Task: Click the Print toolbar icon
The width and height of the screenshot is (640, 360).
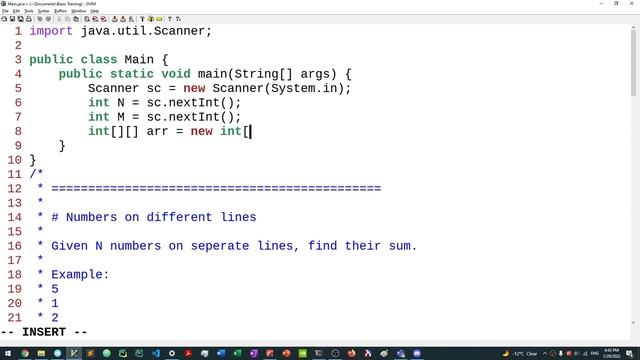Action: [x=29, y=19]
